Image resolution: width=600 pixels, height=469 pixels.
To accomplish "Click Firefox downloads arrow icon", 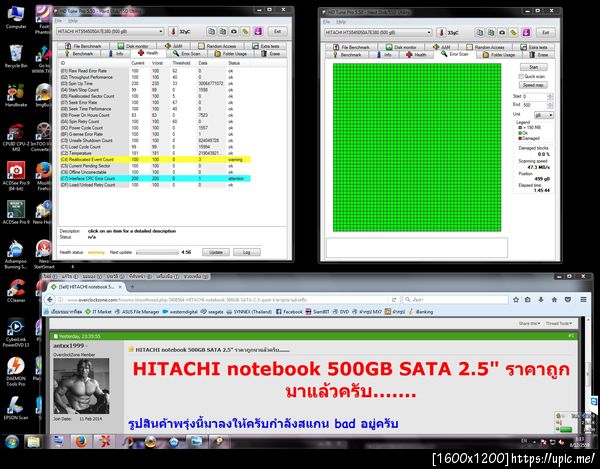I will [541, 300].
